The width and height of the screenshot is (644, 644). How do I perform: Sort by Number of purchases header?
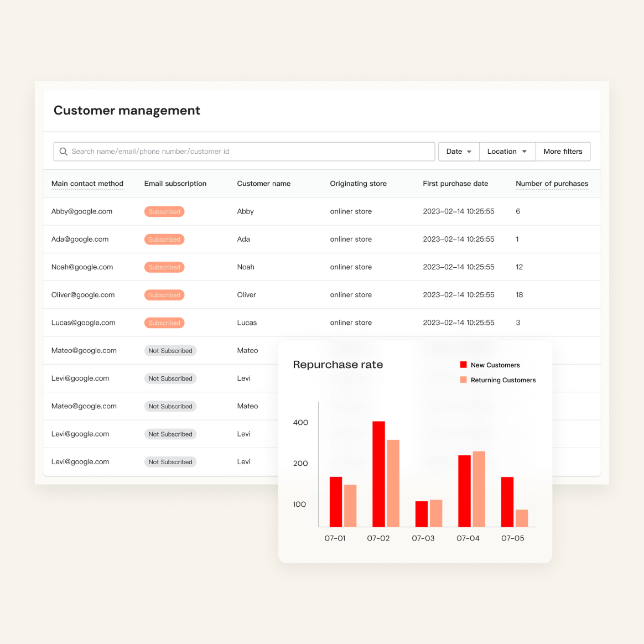coord(552,184)
